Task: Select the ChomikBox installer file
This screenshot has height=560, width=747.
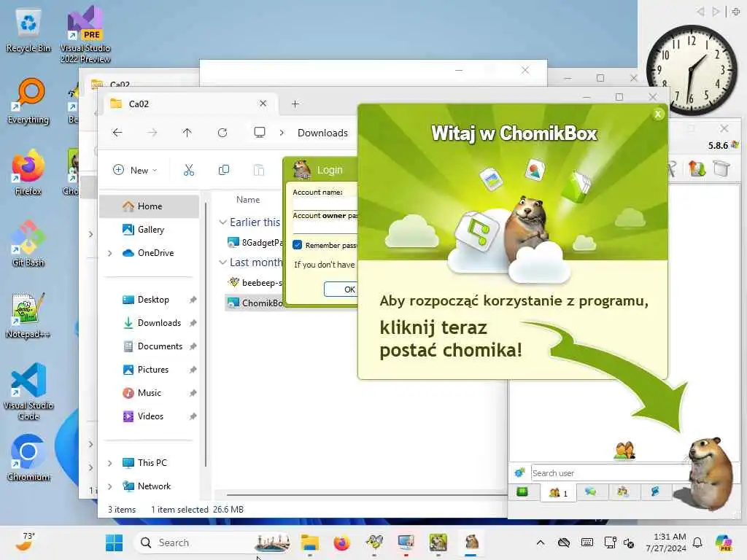Action: point(255,303)
